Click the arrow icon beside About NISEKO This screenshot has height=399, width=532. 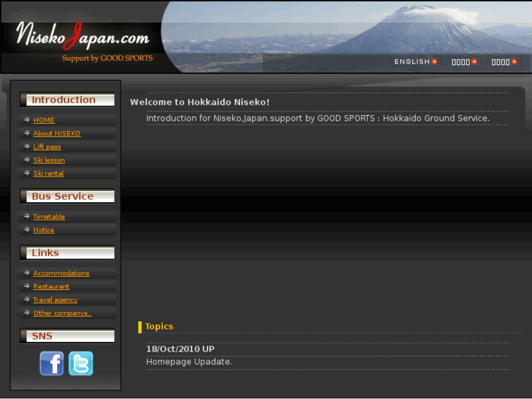click(27, 133)
